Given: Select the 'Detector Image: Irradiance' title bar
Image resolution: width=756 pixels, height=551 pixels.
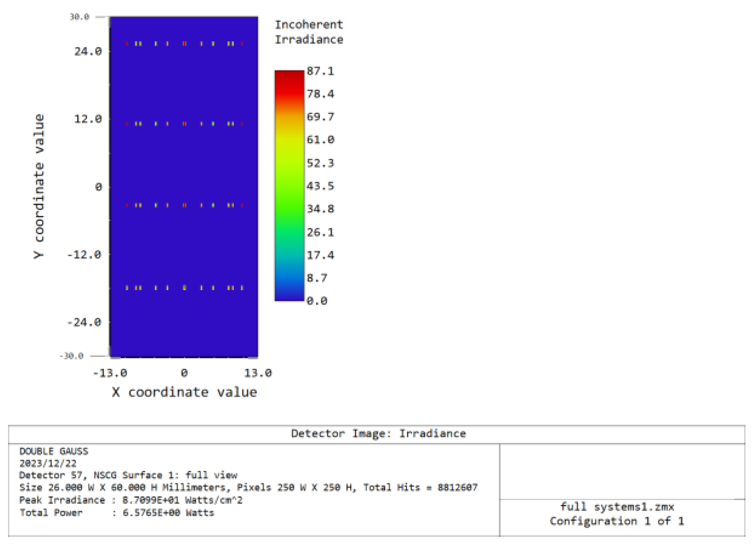Looking at the screenshot, I should pyautogui.click(x=378, y=433).
